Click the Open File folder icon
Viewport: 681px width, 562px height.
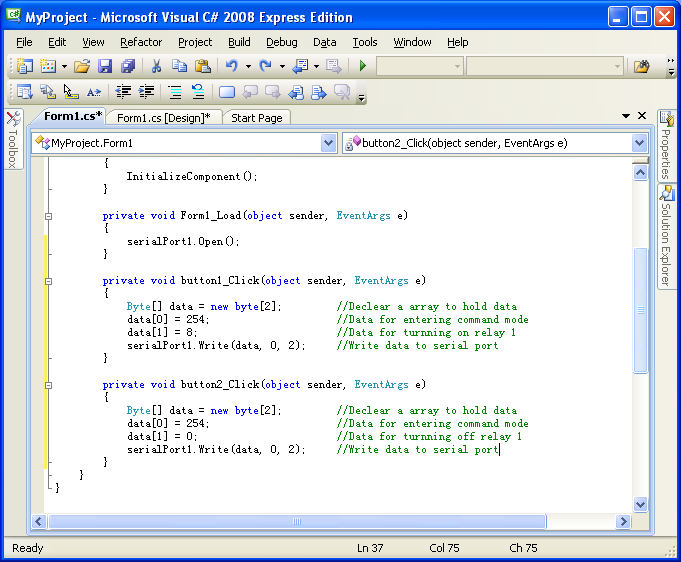coord(82,66)
